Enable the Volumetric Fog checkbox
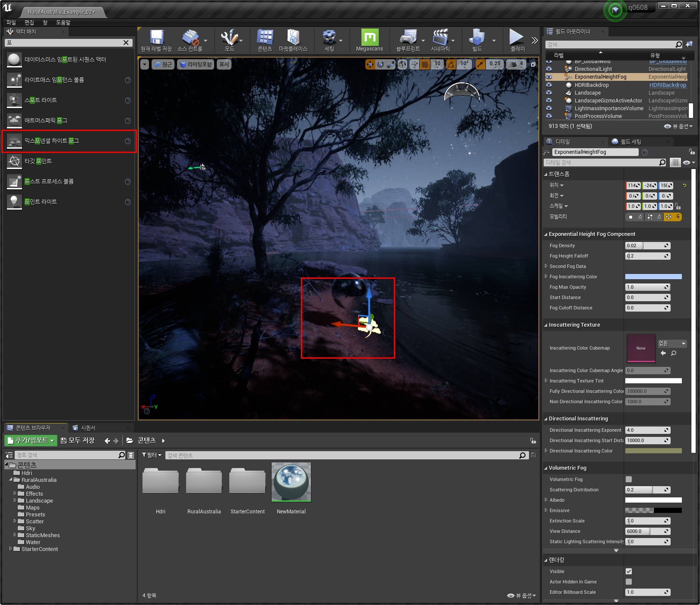This screenshot has height=605, width=700. pyautogui.click(x=629, y=479)
